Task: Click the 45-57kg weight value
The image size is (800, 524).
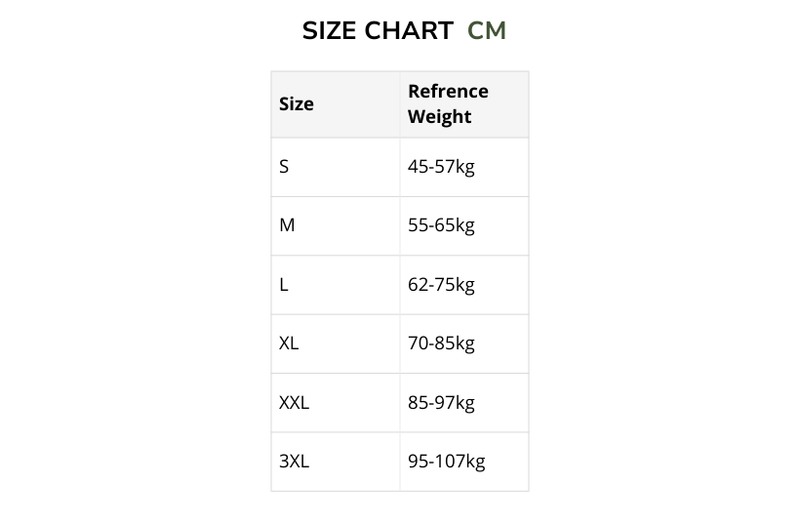Action: (441, 167)
